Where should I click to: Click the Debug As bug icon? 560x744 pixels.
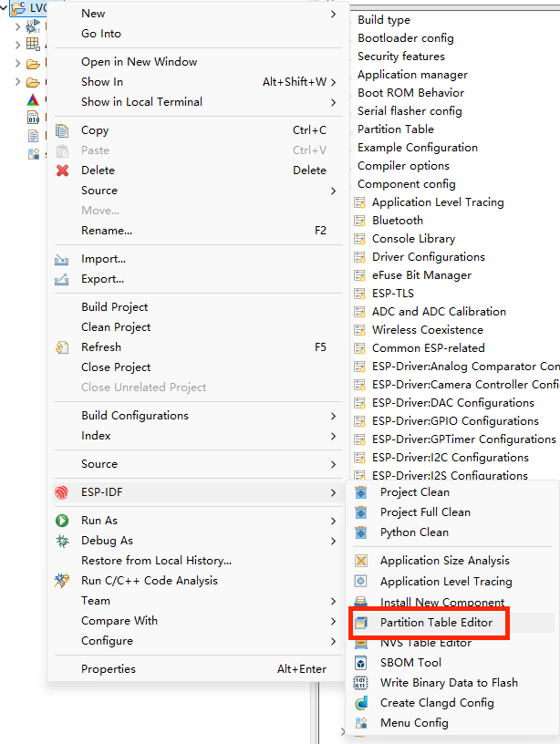[x=62, y=541]
